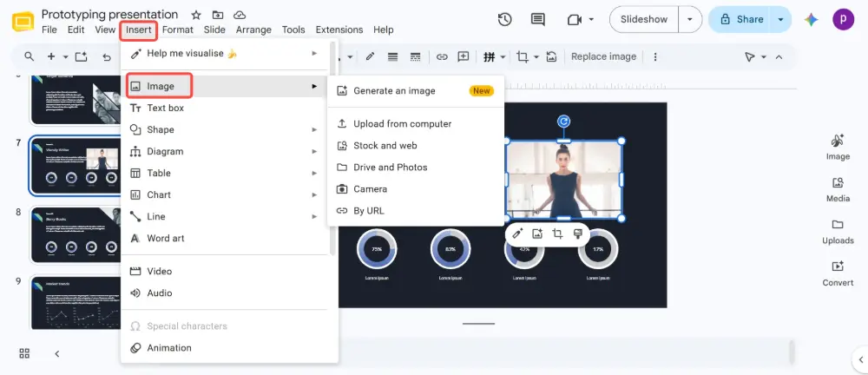Hide the menus with up chevron

click(779, 56)
